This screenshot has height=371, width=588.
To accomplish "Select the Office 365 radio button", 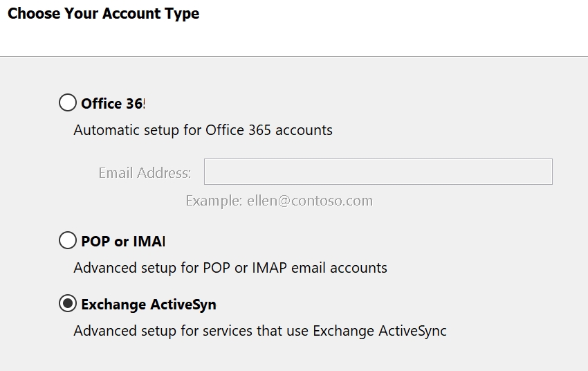I will (68, 103).
